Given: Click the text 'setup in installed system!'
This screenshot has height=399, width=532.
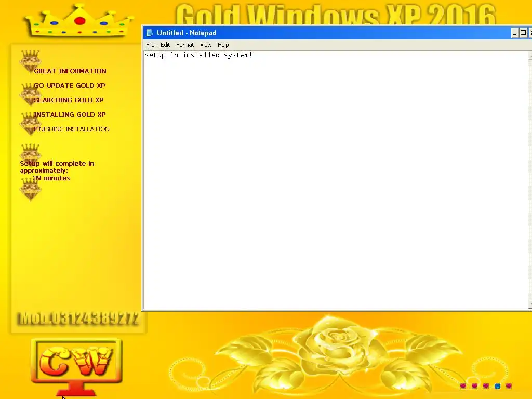Looking at the screenshot, I should point(198,55).
